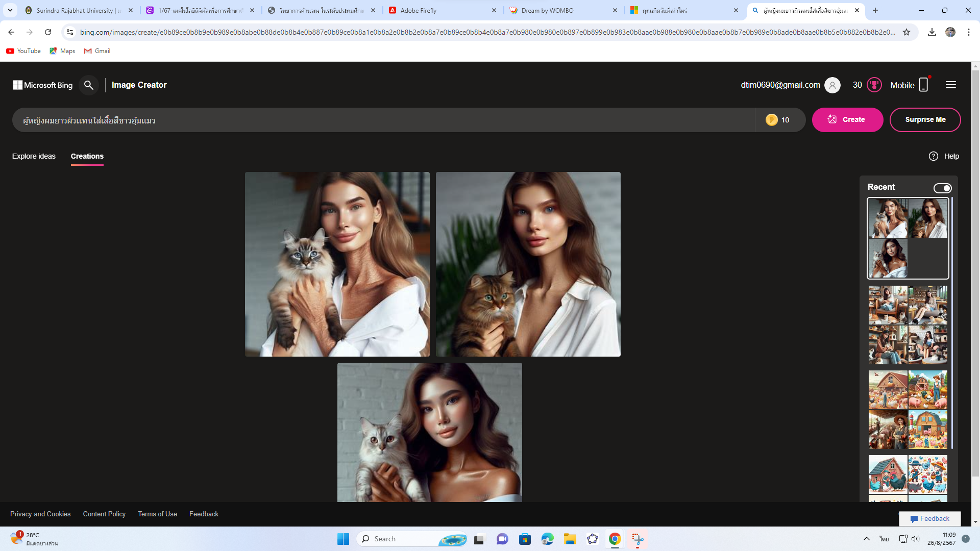The height and width of the screenshot is (551, 980).
Task: Reload the page
Action: (48, 32)
